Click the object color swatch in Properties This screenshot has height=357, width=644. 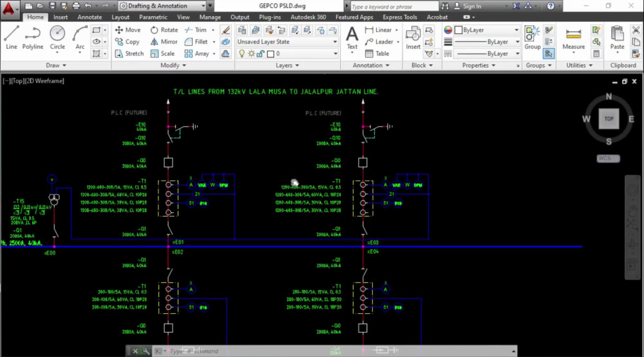[459, 30]
